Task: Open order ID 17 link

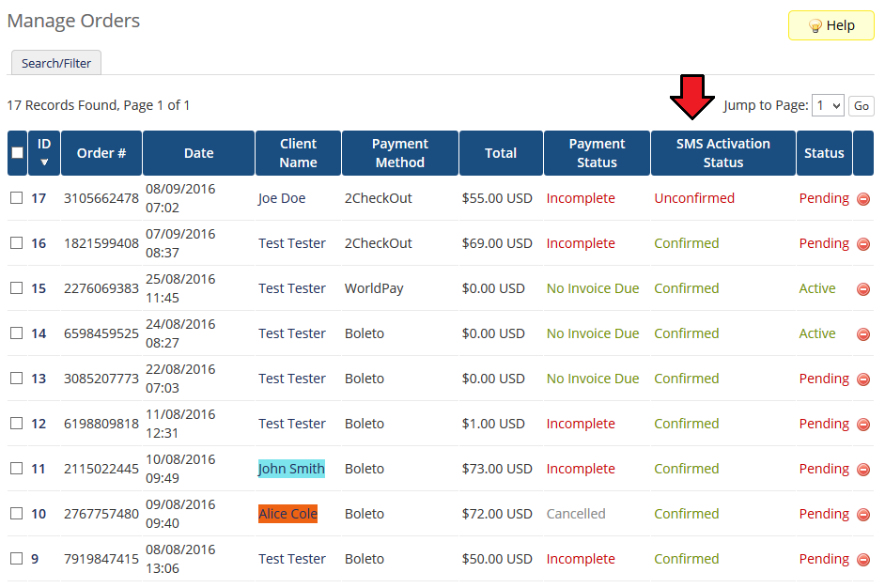Action: coord(39,198)
